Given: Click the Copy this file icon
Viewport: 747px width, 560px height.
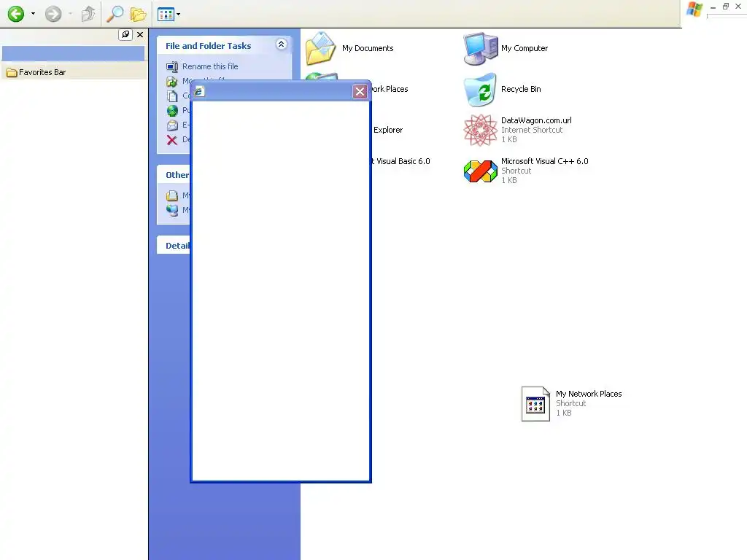Looking at the screenshot, I should click(172, 96).
